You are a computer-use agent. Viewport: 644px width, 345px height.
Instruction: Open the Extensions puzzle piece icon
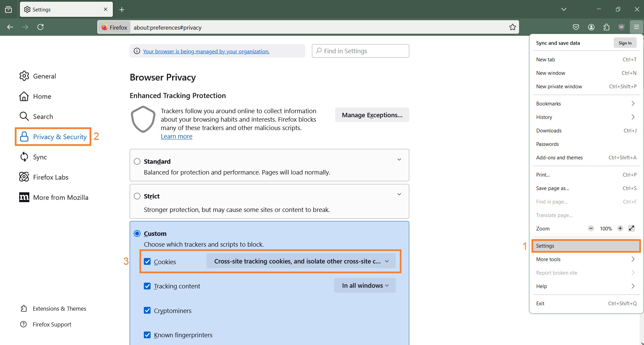click(607, 27)
